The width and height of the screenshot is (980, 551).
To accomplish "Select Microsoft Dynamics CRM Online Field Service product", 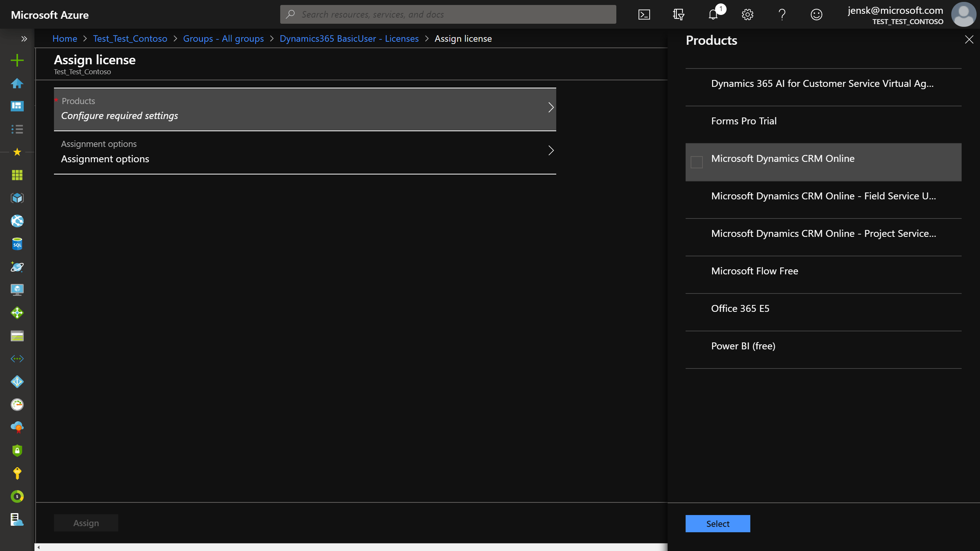I will pyautogui.click(x=823, y=200).
